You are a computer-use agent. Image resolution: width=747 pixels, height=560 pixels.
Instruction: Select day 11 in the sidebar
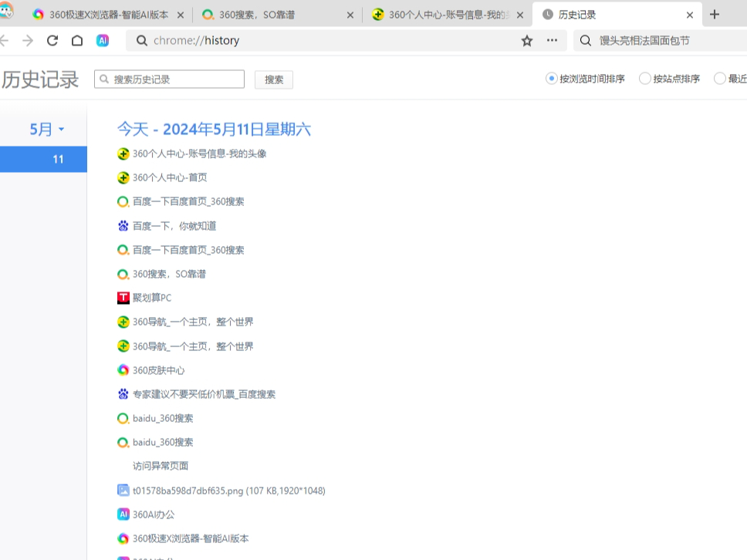pos(43,159)
